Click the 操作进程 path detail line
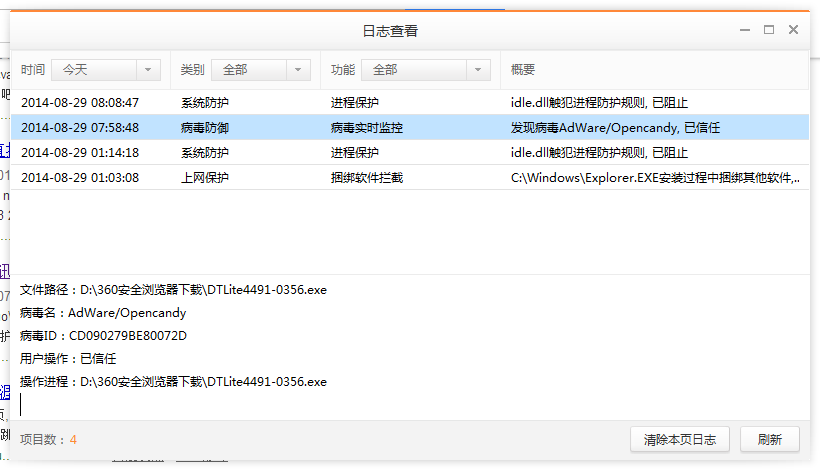The width and height of the screenshot is (820, 470). point(173,382)
